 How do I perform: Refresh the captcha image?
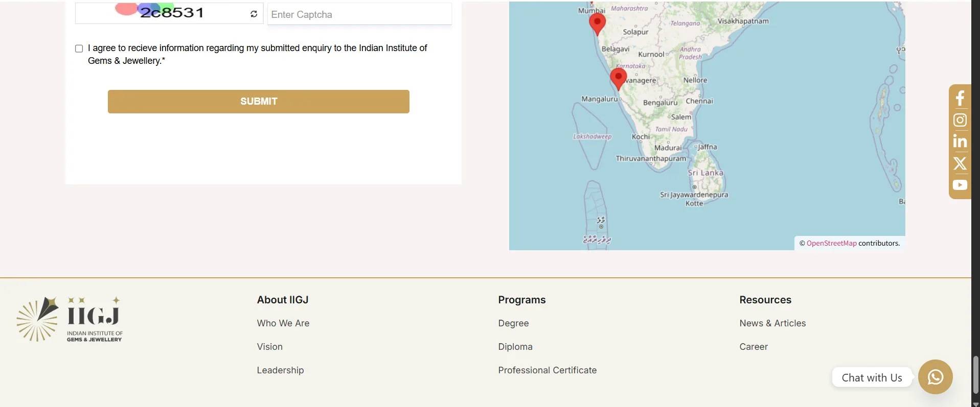tap(254, 14)
